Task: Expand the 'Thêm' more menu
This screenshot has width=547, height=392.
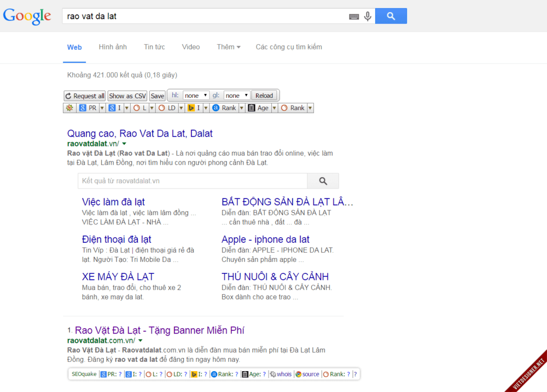Action: [x=229, y=47]
